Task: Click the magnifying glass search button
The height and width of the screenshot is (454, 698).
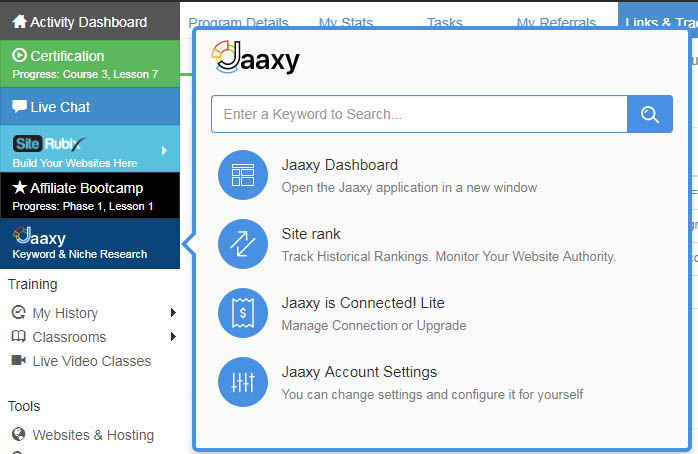Action: (649, 114)
